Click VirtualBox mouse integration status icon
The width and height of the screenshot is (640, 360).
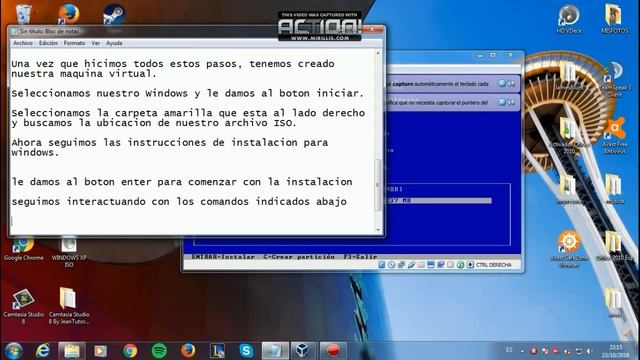coord(460,265)
